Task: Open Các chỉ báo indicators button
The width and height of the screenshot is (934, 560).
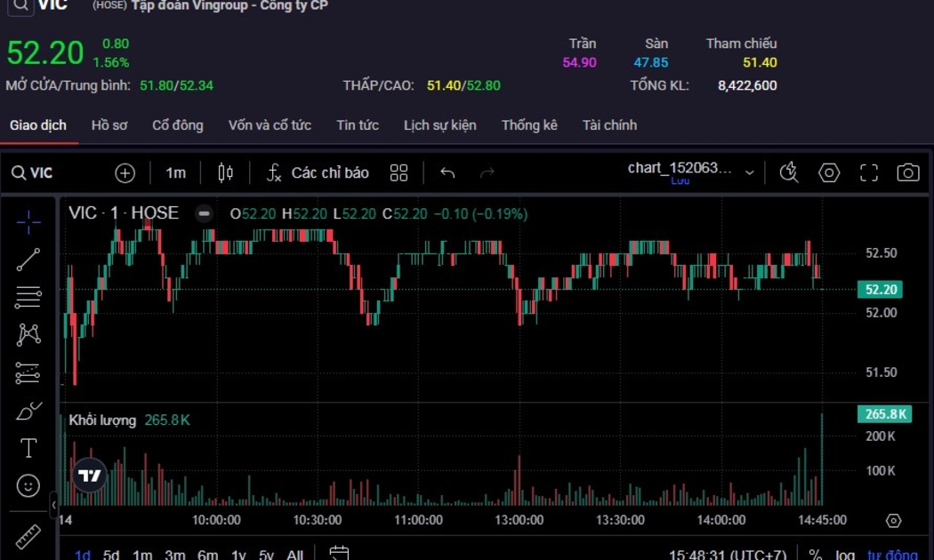Action: tap(318, 172)
